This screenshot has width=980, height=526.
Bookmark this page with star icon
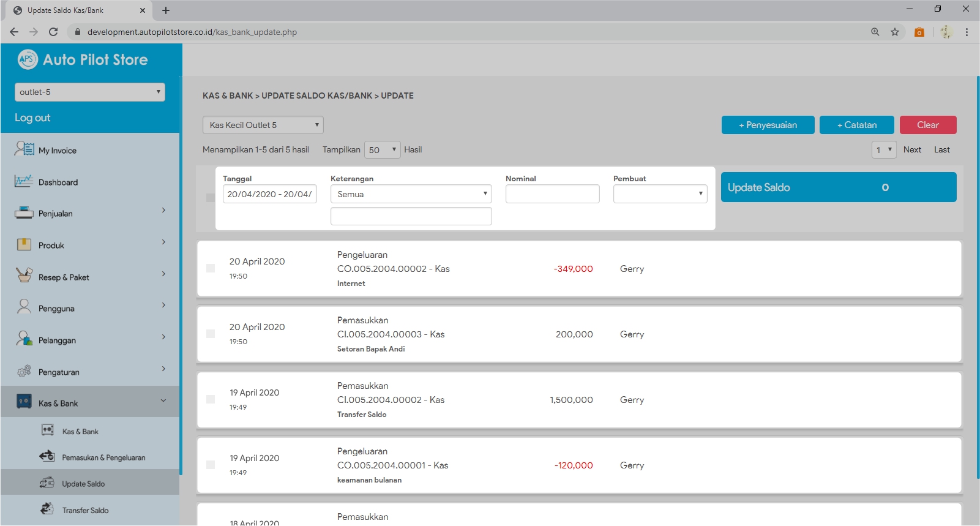pyautogui.click(x=895, y=32)
